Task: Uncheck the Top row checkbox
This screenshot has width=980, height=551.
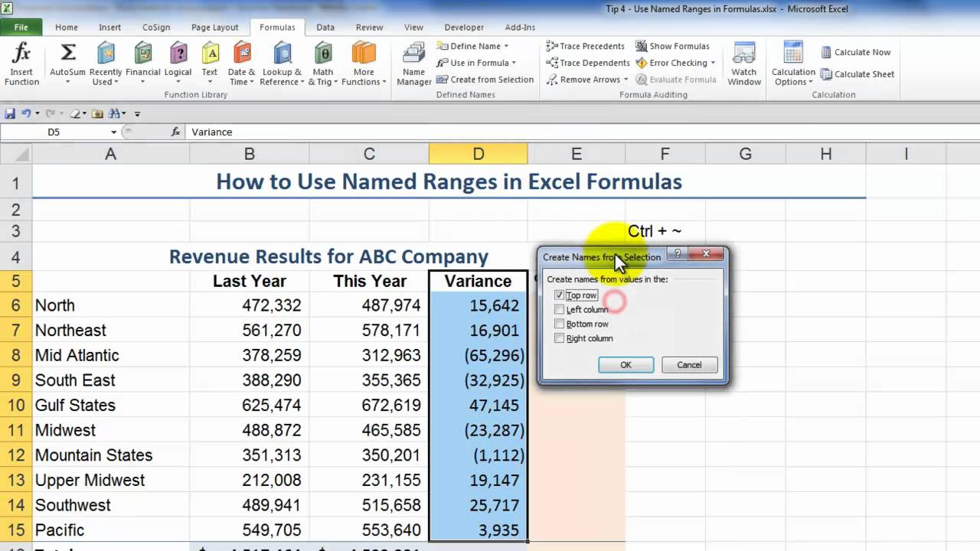Action: 560,295
